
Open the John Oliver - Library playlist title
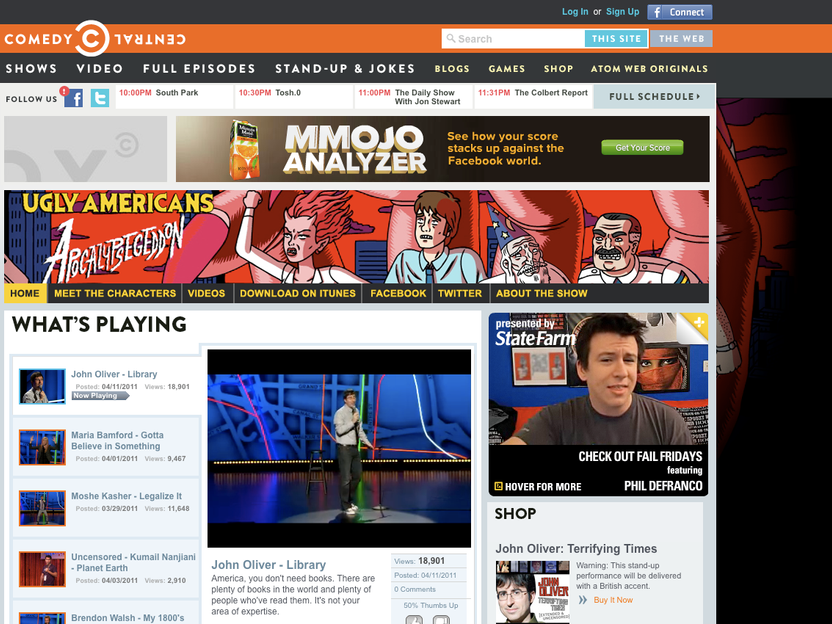(114, 374)
